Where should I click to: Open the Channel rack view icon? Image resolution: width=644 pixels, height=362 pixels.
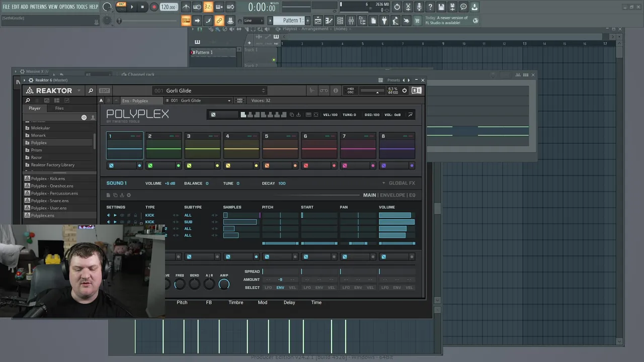[x=340, y=21]
